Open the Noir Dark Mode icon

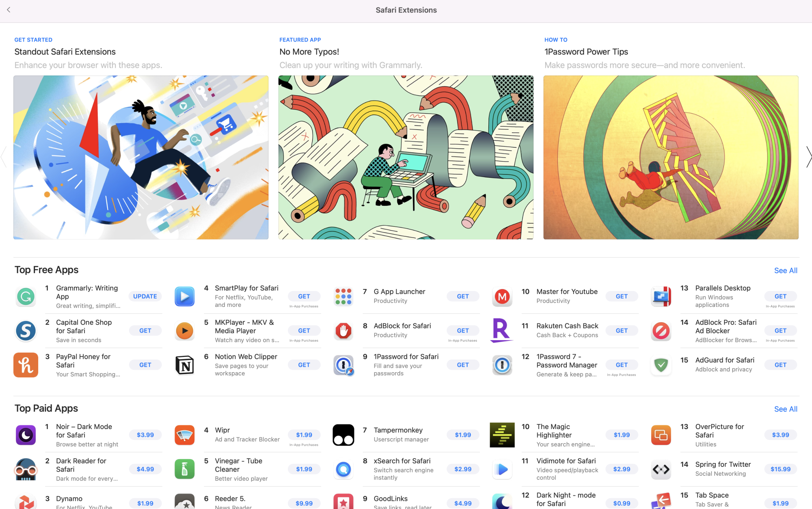pos(26,435)
